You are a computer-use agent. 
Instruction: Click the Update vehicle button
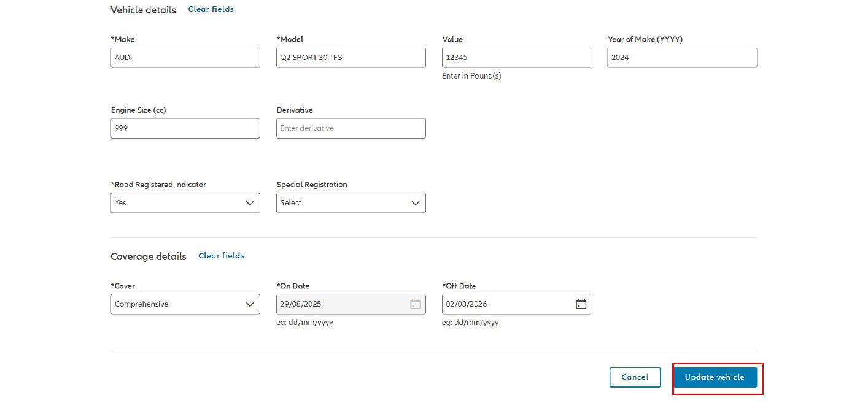[x=715, y=377]
